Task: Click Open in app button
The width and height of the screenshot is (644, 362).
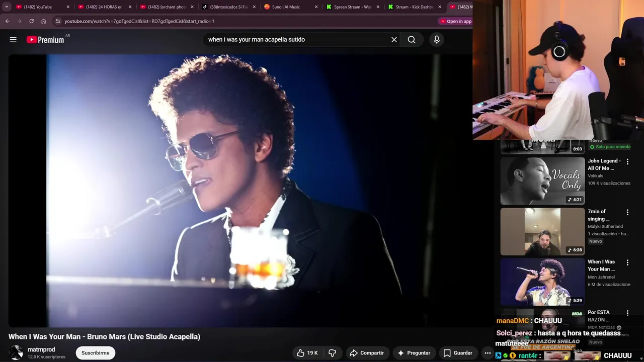Action: (x=456, y=21)
